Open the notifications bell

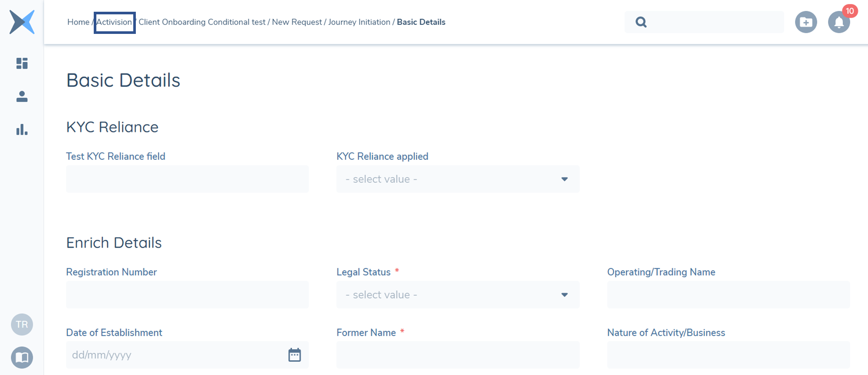click(x=839, y=22)
